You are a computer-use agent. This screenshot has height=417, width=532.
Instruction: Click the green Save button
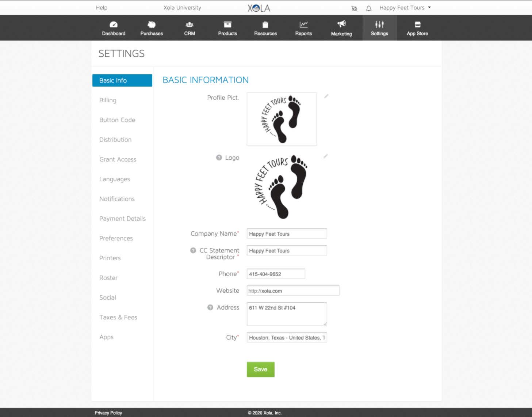tap(261, 369)
